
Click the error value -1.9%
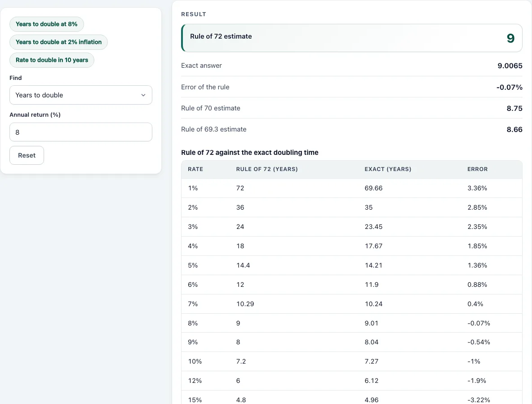pos(477,381)
